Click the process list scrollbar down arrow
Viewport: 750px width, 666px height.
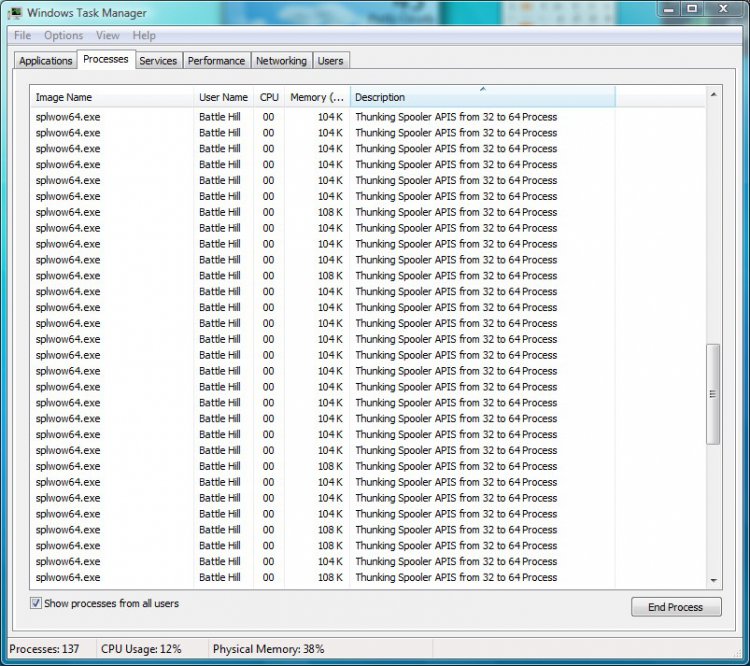[x=713, y=580]
